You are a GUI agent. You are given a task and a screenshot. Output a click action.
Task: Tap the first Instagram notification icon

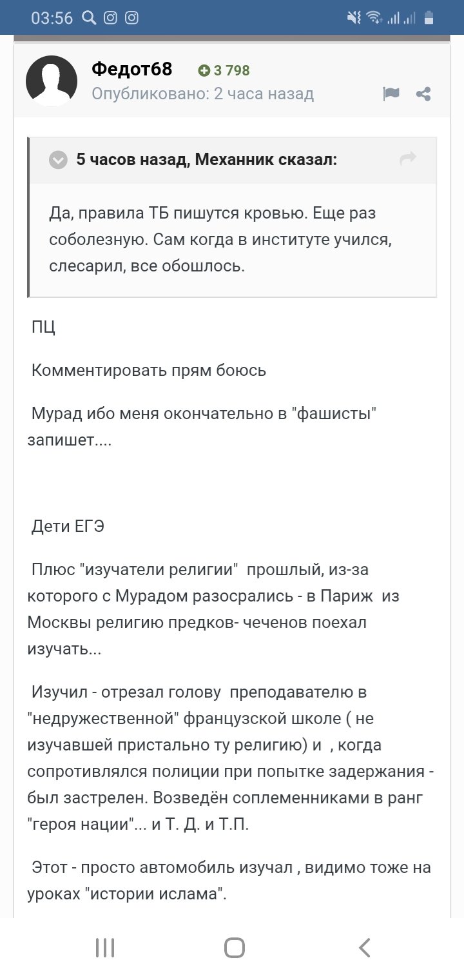click(111, 18)
